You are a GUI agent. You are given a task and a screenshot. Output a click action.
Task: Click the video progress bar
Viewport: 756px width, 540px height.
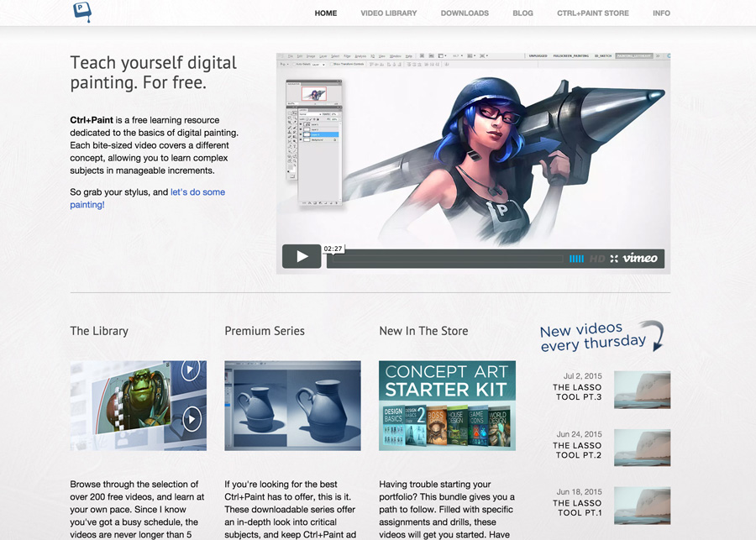click(x=448, y=259)
